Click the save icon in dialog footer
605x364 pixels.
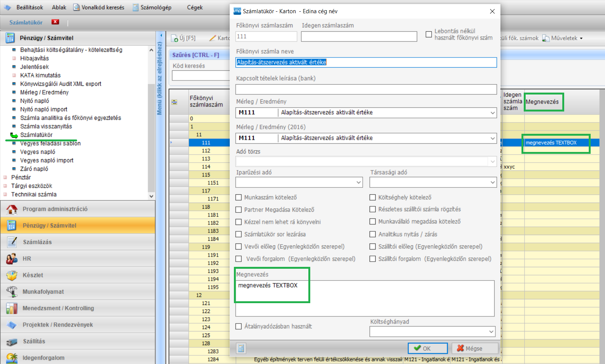pos(241,348)
